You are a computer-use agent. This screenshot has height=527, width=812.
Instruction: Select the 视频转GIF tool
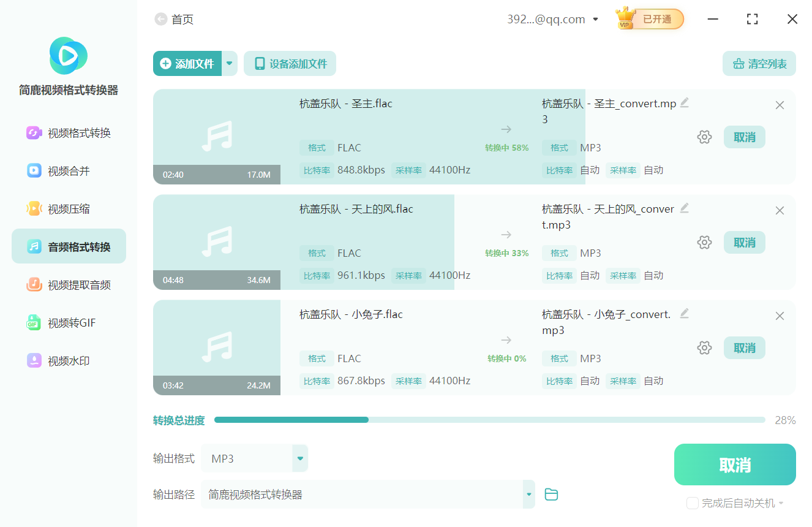pos(68,322)
